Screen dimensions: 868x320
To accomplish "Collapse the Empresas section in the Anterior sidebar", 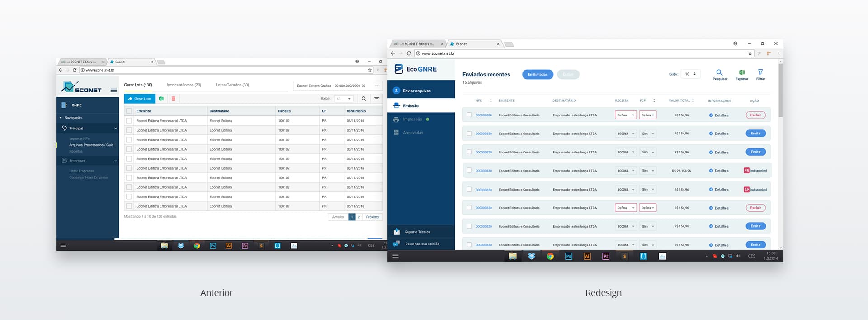I will coord(115,161).
